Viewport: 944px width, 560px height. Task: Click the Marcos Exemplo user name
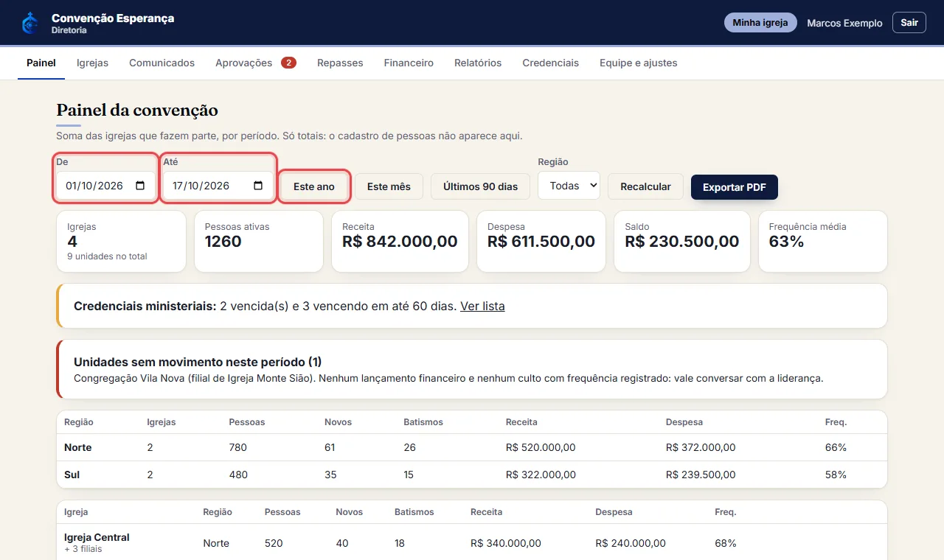point(844,23)
